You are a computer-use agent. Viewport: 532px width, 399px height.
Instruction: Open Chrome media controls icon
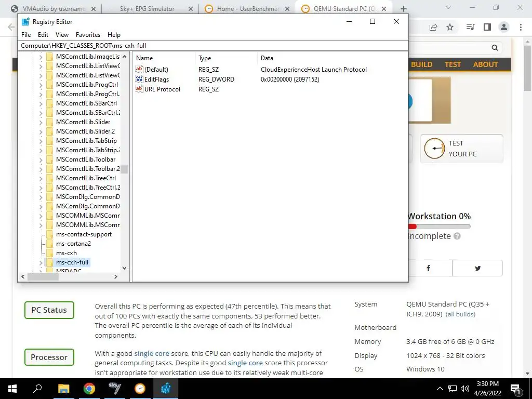(470, 27)
